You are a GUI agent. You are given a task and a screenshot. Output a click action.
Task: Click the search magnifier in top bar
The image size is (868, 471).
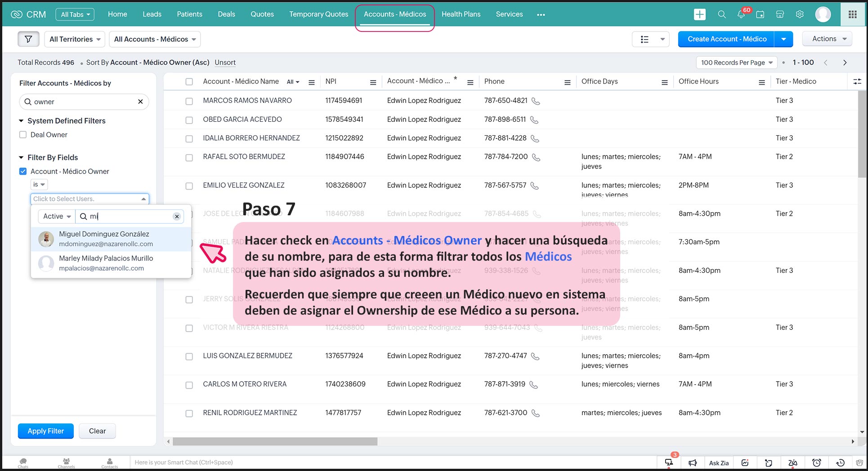click(721, 14)
